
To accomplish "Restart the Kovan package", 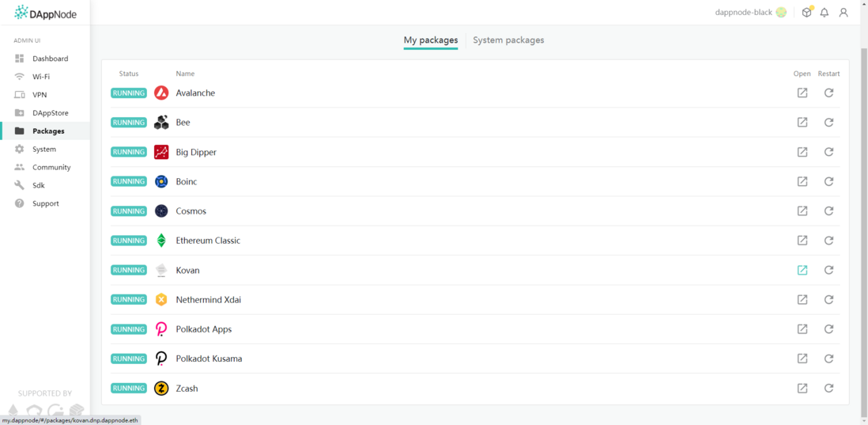I will point(828,270).
